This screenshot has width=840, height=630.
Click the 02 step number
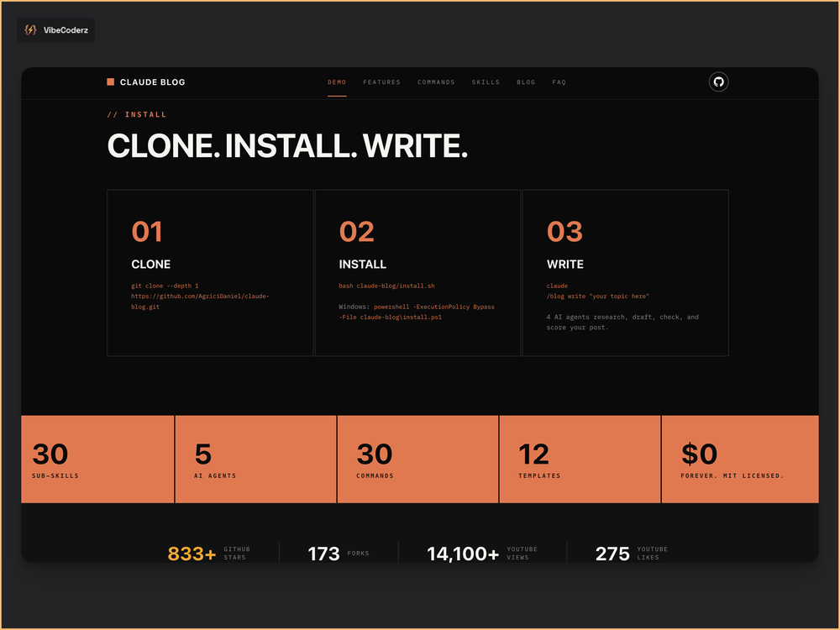pos(356,232)
